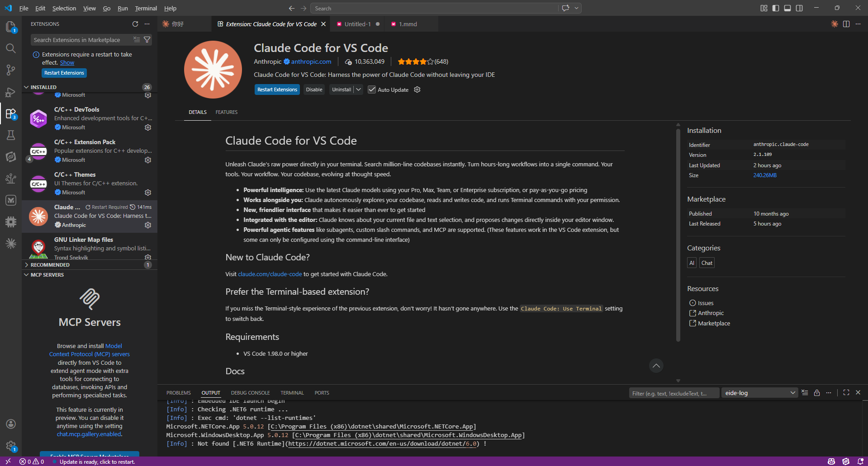Open chat dropdown chevron in title bar

[x=576, y=8]
